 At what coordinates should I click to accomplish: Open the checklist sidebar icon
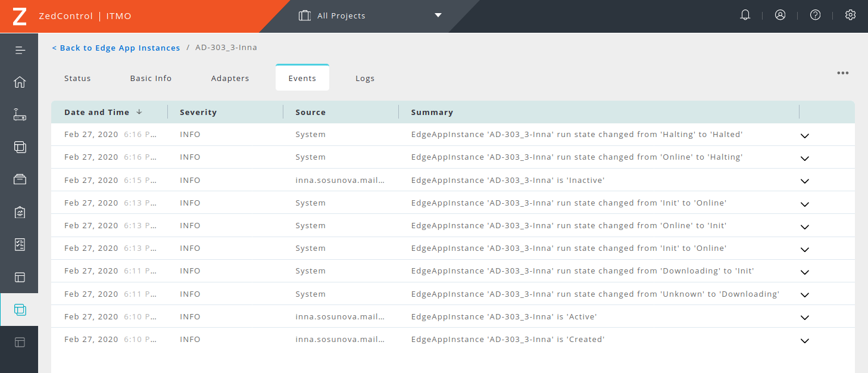tap(20, 244)
